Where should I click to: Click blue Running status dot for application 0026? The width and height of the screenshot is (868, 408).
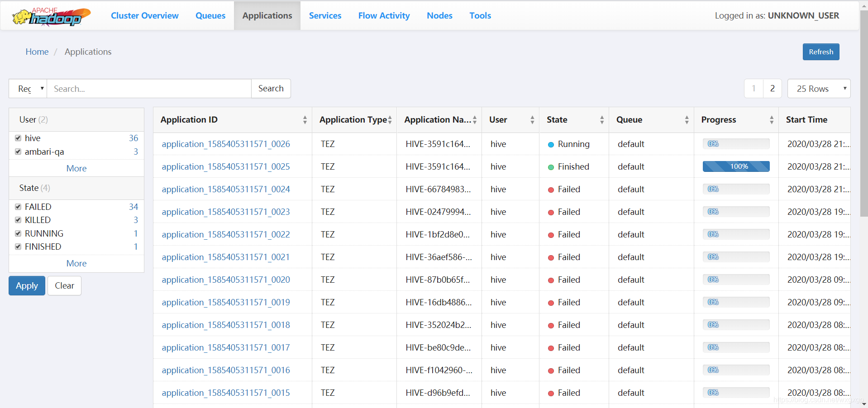coord(551,145)
